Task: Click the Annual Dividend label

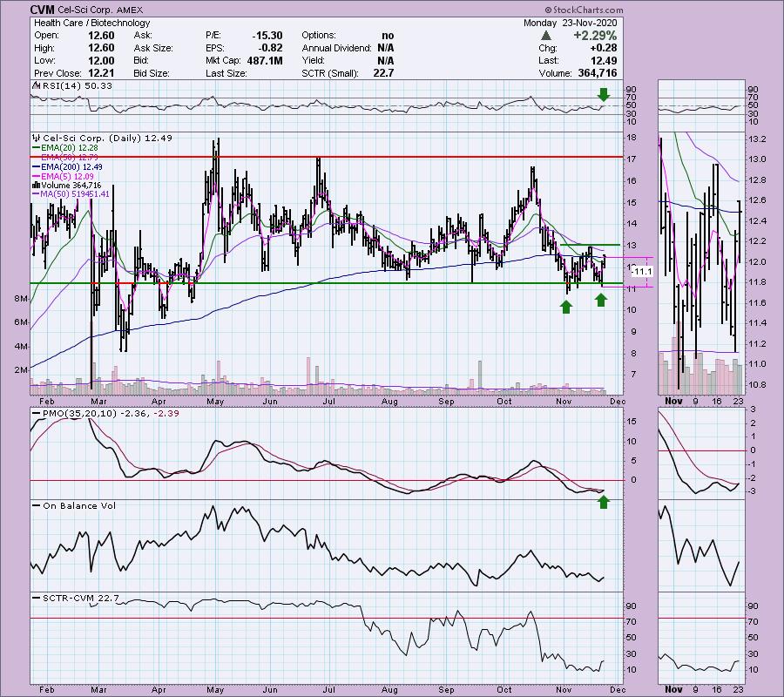Action: (336, 48)
